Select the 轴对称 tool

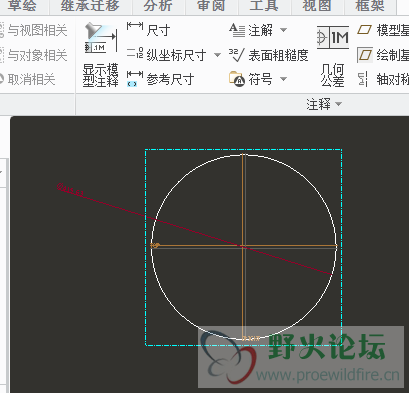383,79
